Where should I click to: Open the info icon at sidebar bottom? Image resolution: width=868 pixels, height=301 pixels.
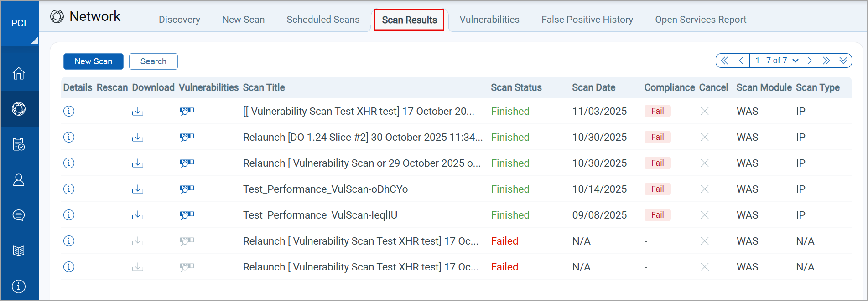coord(19,286)
